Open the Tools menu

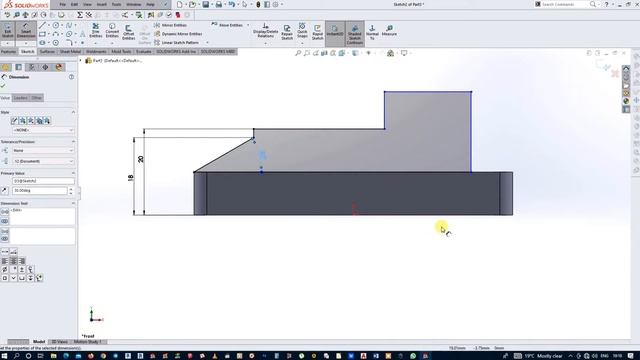click(x=116, y=4)
